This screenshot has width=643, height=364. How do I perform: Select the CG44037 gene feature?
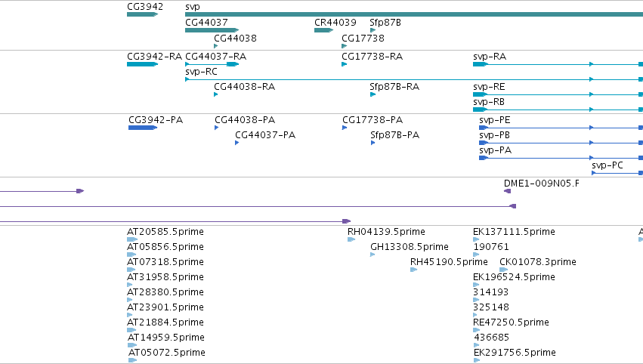coord(212,30)
